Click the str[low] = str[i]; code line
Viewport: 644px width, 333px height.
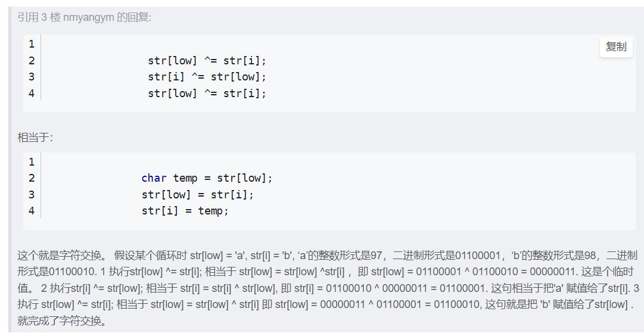[x=198, y=195]
